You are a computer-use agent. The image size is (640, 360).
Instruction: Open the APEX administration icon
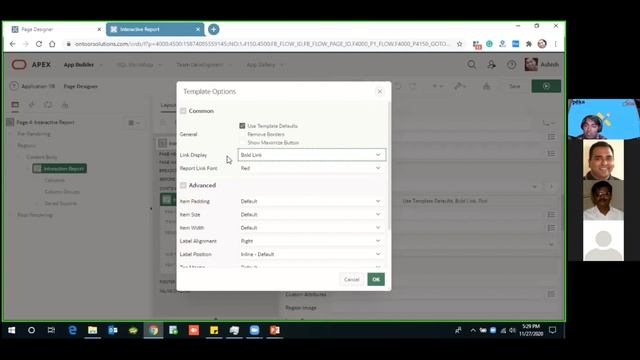click(x=491, y=64)
